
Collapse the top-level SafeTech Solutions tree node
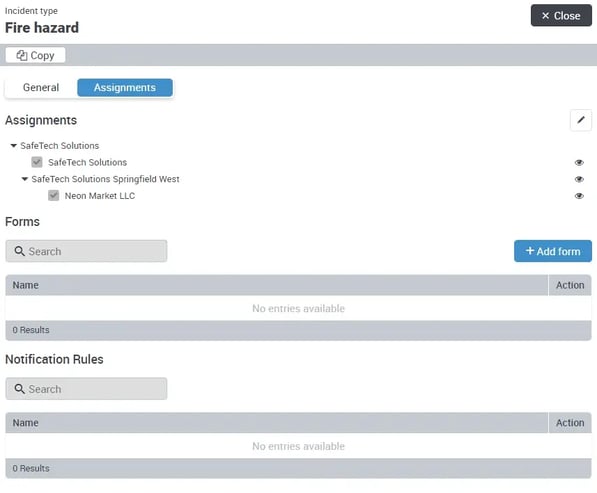(14, 145)
